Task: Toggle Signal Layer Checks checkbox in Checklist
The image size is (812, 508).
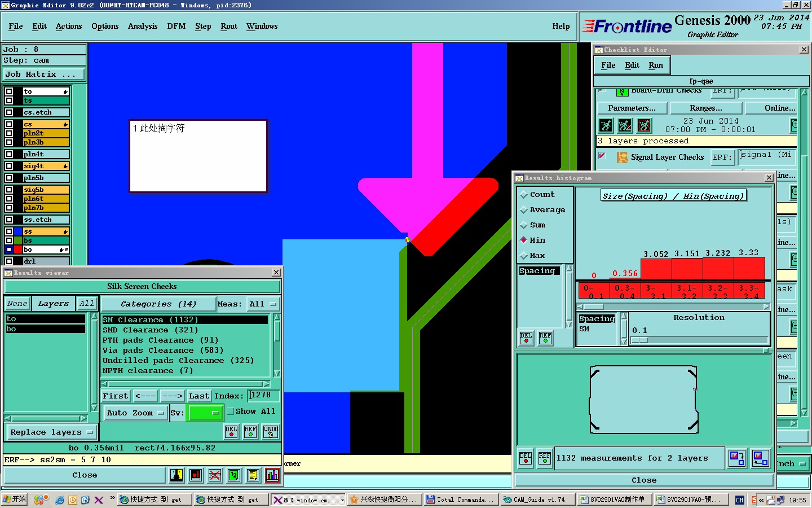Action: coord(602,156)
